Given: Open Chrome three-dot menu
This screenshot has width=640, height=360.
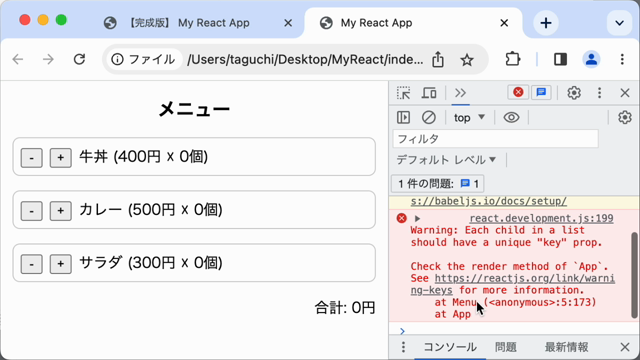Looking at the screenshot, I should (x=622, y=60).
